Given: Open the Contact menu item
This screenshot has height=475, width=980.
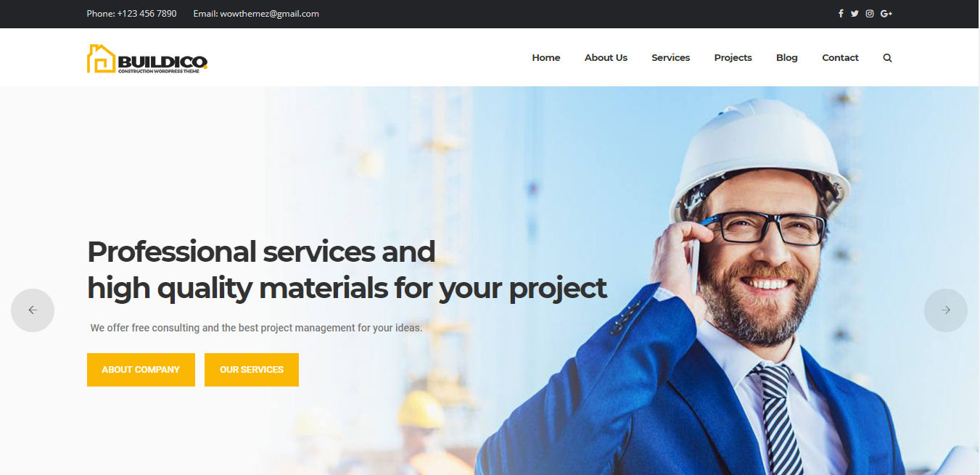Looking at the screenshot, I should [840, 58].
